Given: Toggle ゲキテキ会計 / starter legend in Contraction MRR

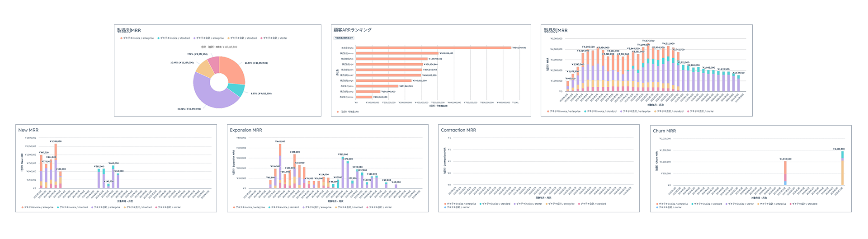Looking at the screenshot, I should pyautogui.click(x=457, y=207).
